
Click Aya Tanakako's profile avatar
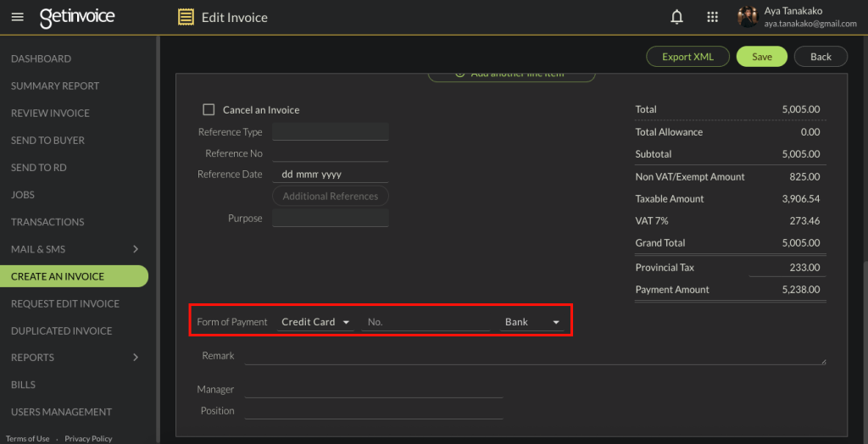[x=747, y=17]
